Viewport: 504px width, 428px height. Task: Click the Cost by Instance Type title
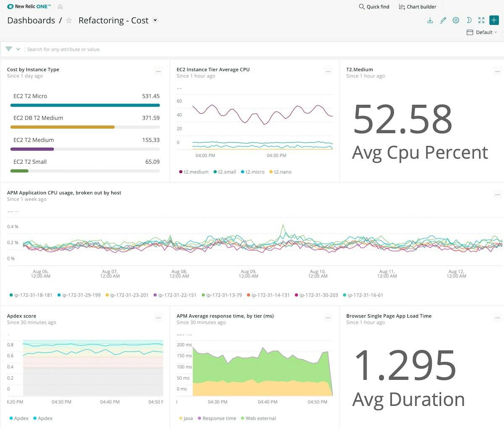33,70
